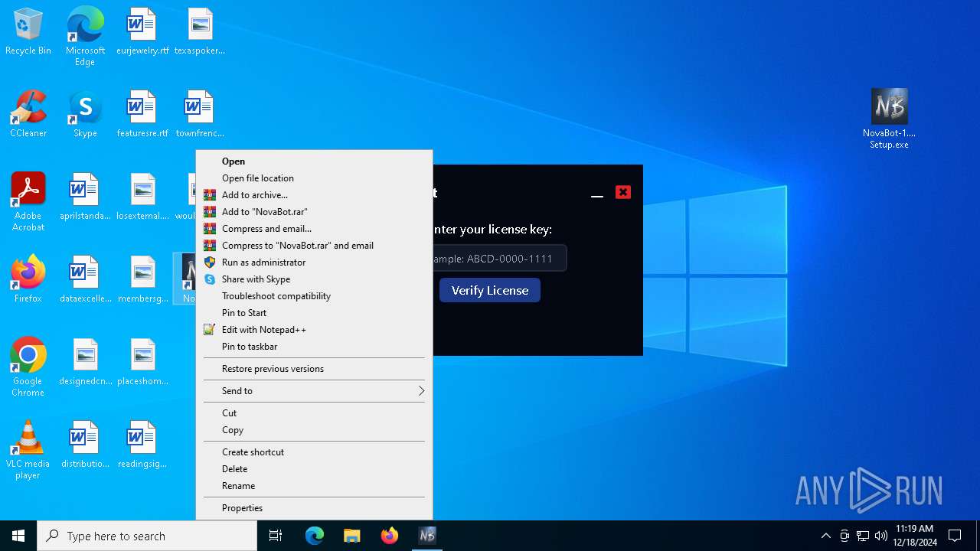Image resolution: width=980 pixels, height=551 pixels.
Task: Open Properties from context menu
Action: point(314,508)
